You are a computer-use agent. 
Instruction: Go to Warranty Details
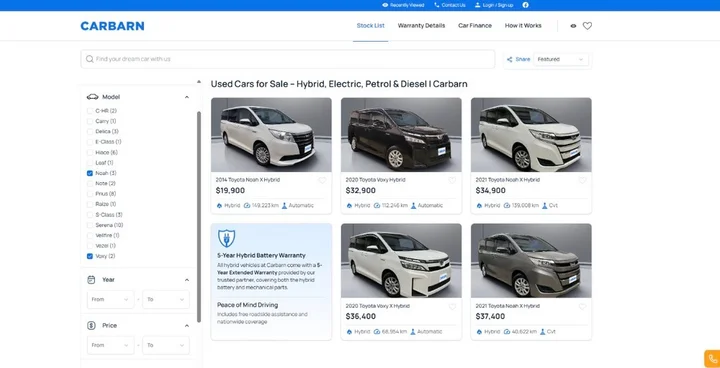421,26
